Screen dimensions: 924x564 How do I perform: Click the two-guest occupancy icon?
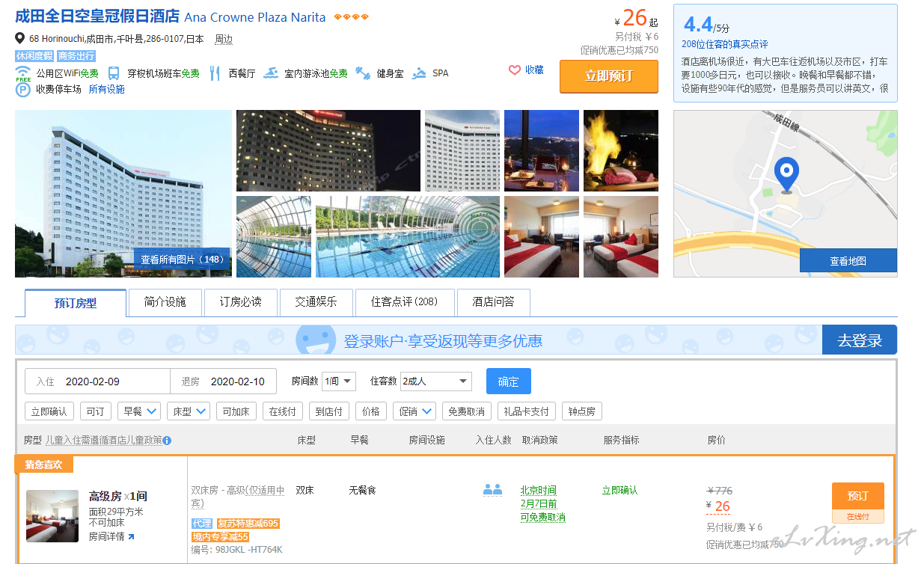click(492, 490)
